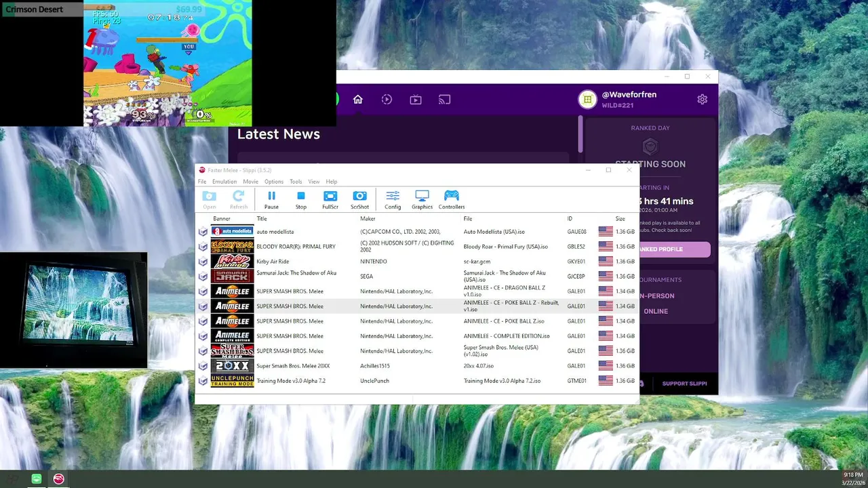Click the WILD#221 connect code text
This screenshot has height=488, width=868.
[617, 106]
